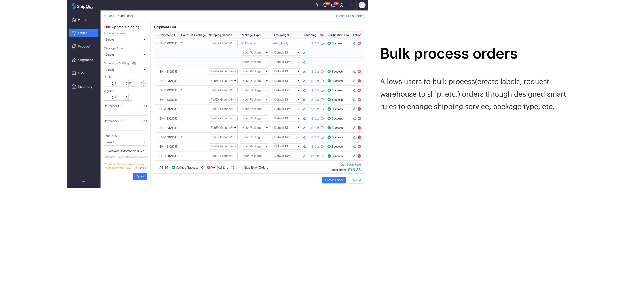
Task: Open the Label Size Select dropdown
Action: point(125,142)
